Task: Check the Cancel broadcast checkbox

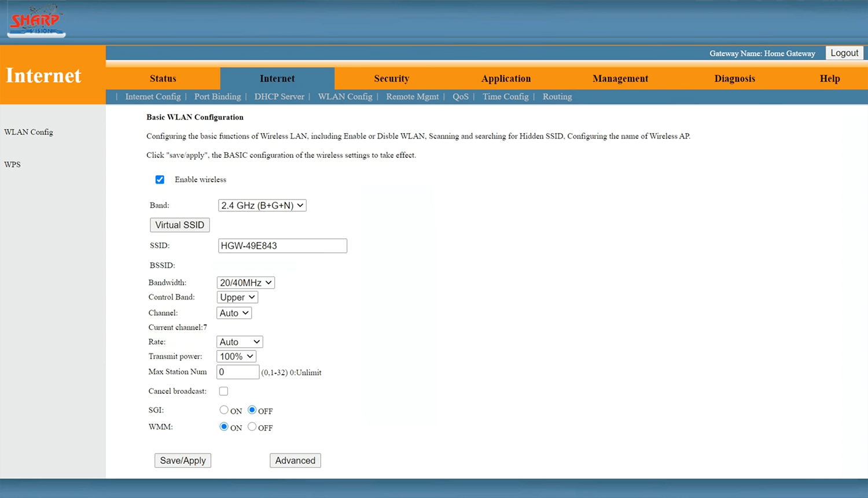Action: tap(223, 392)
